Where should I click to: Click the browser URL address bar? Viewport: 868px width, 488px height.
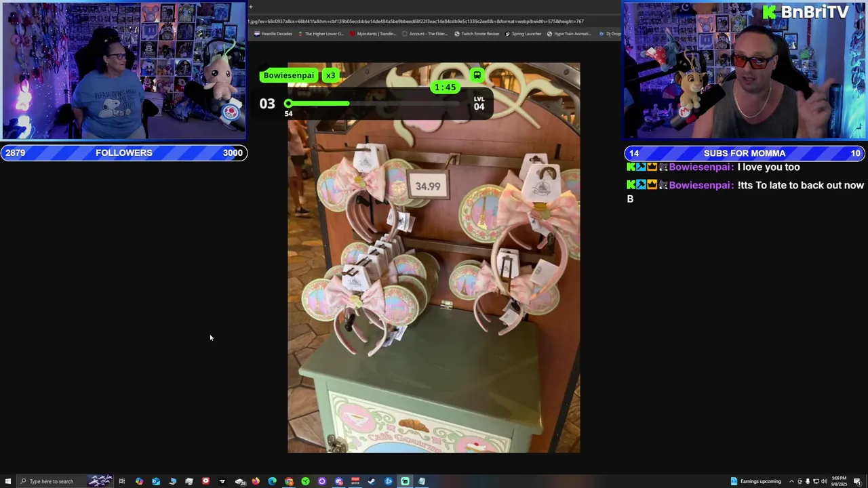pyautogui.click(x=434, y=21)
